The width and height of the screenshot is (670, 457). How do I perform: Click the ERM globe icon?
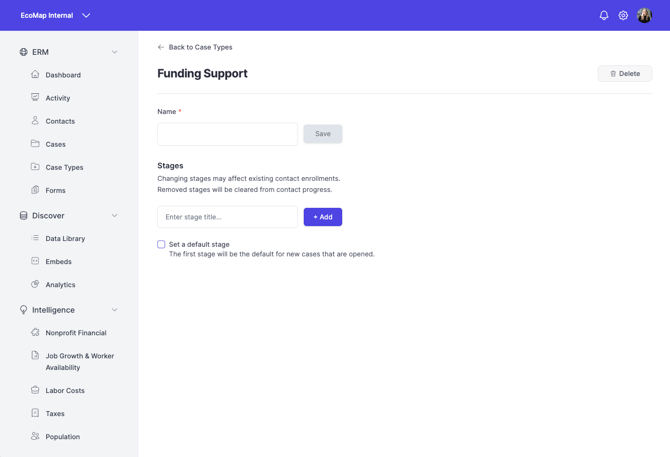pos(24,52)
